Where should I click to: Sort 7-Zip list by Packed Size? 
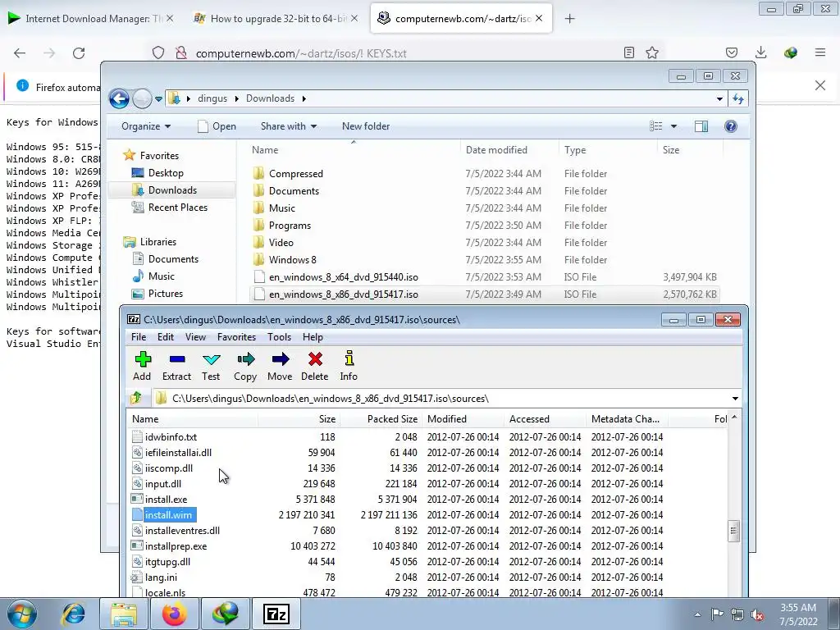(381, 419)
